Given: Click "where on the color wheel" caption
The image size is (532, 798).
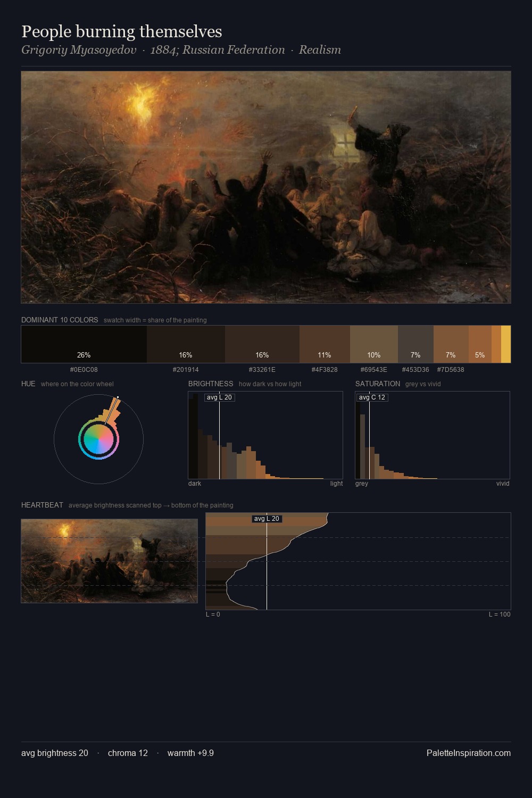Looking at the screenshot, I should [x=77, y=384].
